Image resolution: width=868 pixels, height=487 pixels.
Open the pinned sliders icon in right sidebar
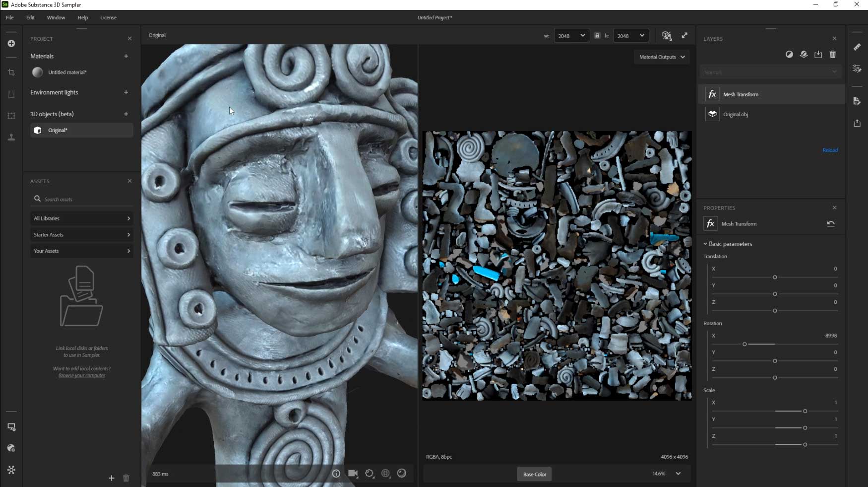tap(857, 69)
